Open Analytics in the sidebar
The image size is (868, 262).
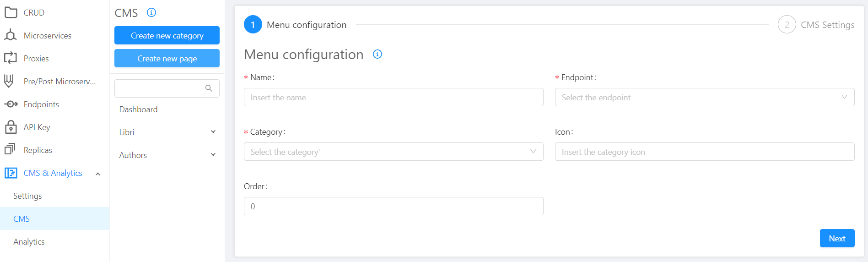point(29,241)
